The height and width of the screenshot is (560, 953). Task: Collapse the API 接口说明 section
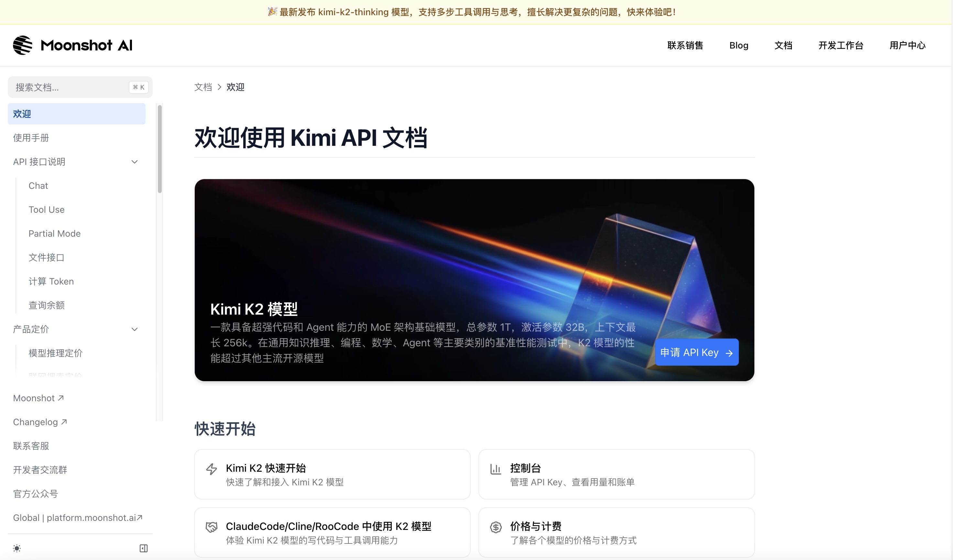tap(135, 162)
